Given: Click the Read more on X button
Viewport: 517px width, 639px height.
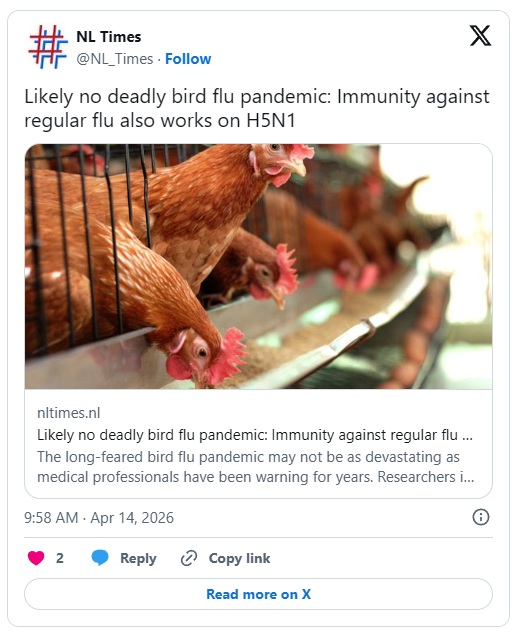Looking at the screenshot, I should tap(258, 594).
